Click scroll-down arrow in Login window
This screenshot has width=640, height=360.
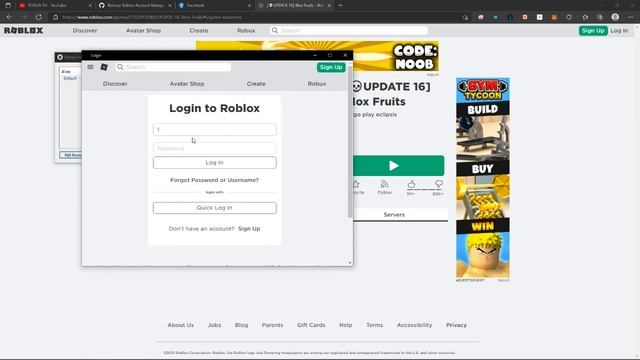tap(350, 263)
